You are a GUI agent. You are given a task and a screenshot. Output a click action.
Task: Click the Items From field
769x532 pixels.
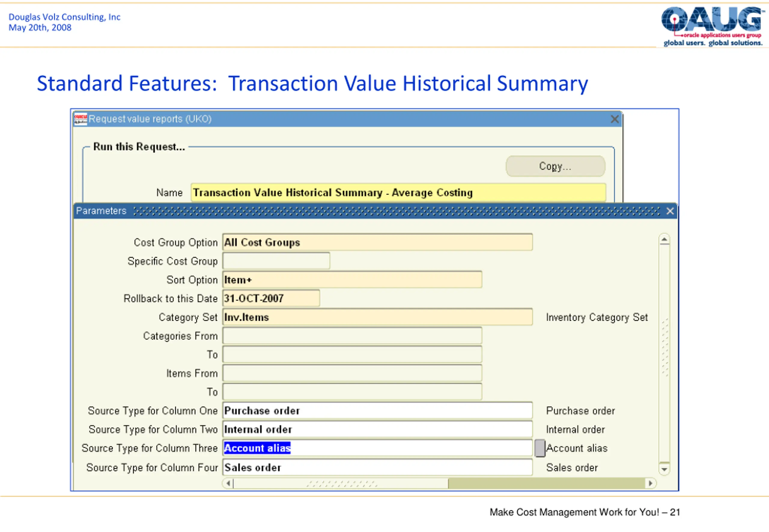coord(352,373)
